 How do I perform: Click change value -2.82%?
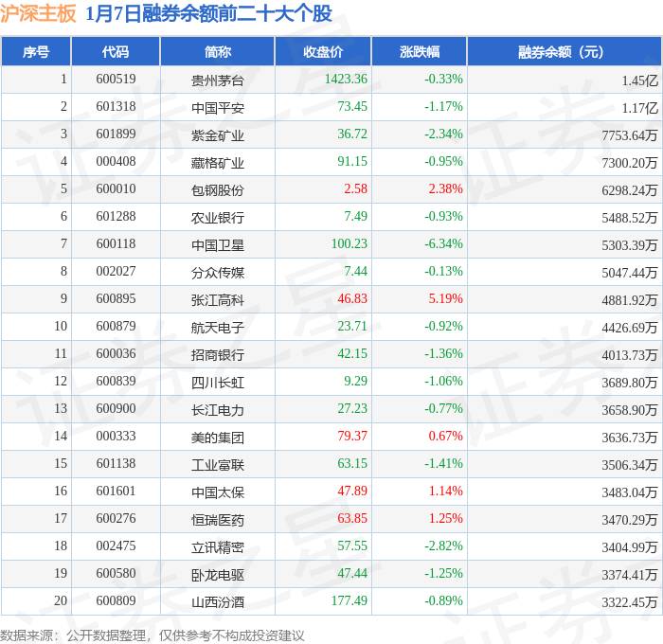click(x=443, y=546)
